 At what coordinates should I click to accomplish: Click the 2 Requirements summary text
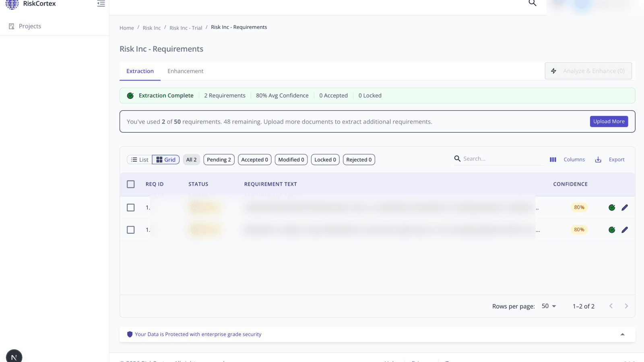click(x=225, y=96)
